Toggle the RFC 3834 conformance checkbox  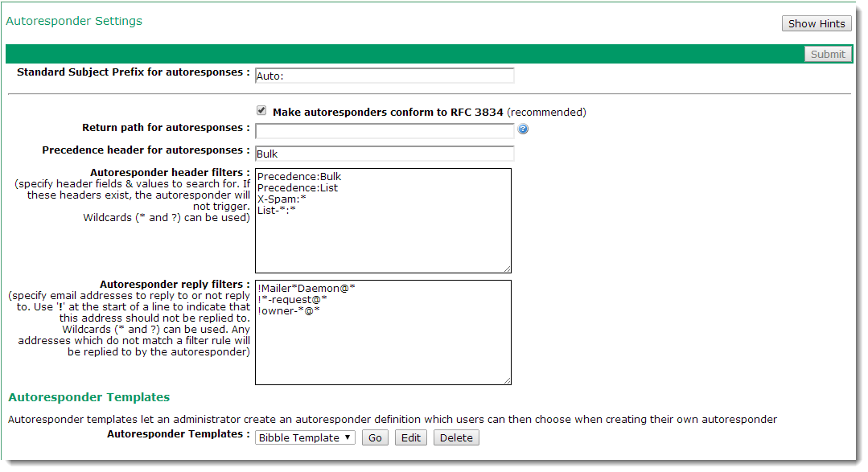[261, 111]
